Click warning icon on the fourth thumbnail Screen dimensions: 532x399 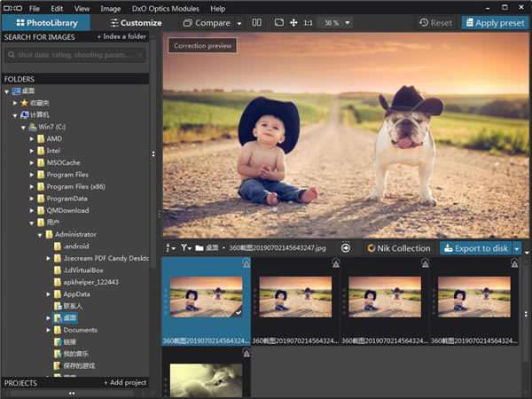tap(514, 263)
